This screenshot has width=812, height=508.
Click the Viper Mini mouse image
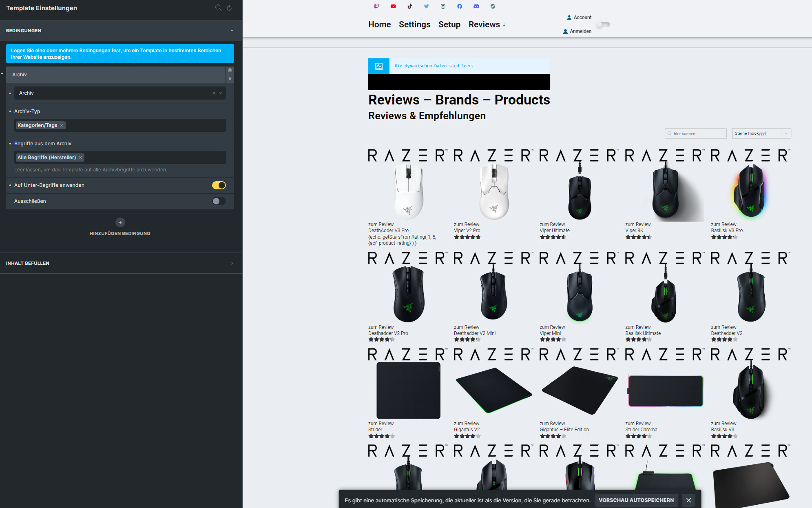(x=580, y=294)
